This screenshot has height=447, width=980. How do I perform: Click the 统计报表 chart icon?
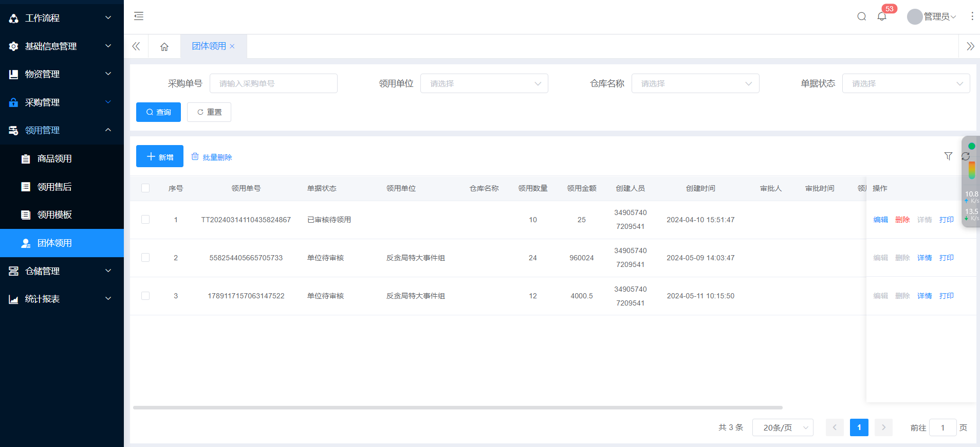14,299
